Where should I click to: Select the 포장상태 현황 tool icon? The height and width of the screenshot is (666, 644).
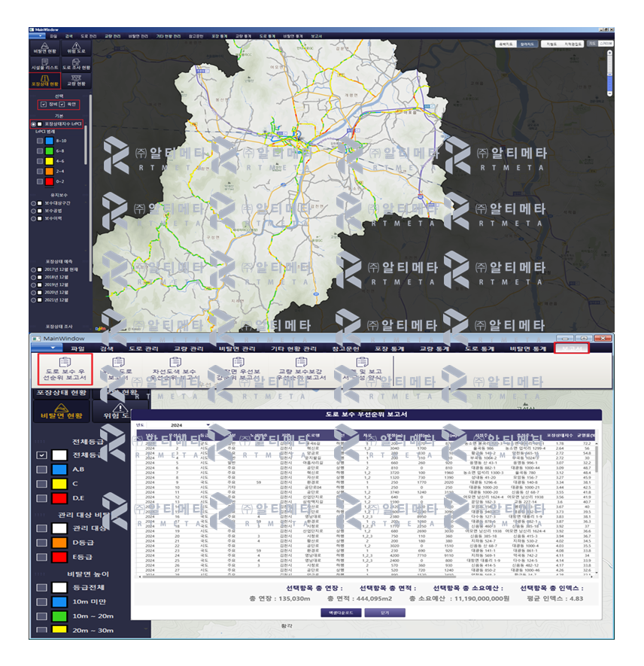click(45, 81)
